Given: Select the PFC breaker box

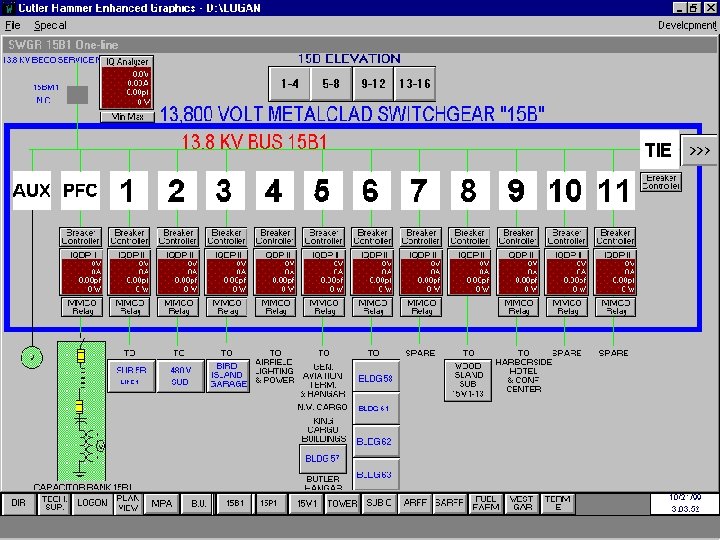Looking at the screenshot, I should (x=80, y=190).
